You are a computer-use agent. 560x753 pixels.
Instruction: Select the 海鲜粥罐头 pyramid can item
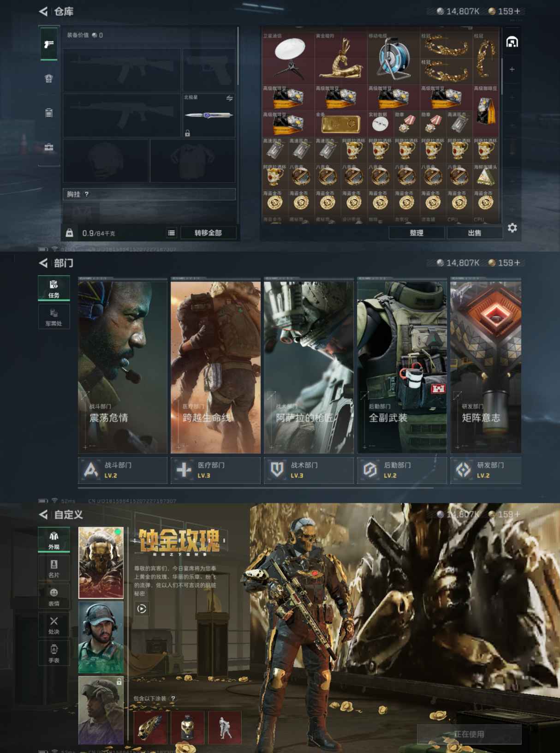click(486, 176)
